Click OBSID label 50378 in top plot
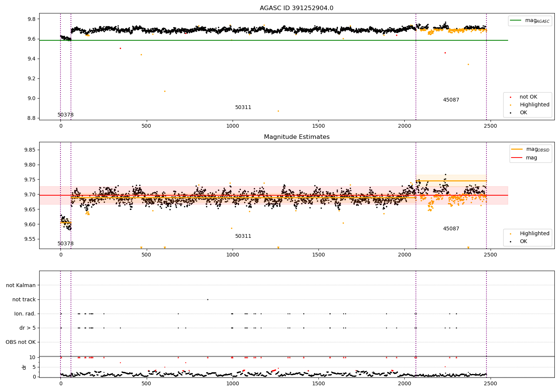This screenshot has width=560, height=392. (x=65, y=115)
